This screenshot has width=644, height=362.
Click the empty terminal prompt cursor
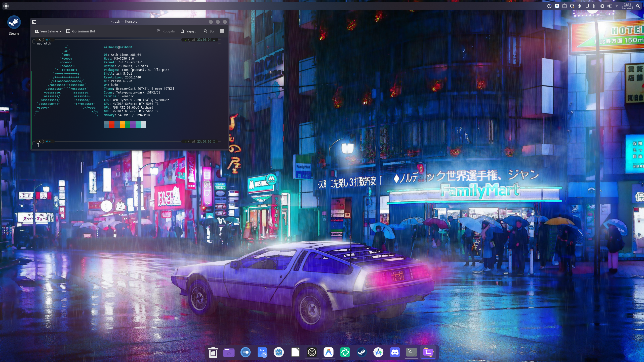click(38, 145)
